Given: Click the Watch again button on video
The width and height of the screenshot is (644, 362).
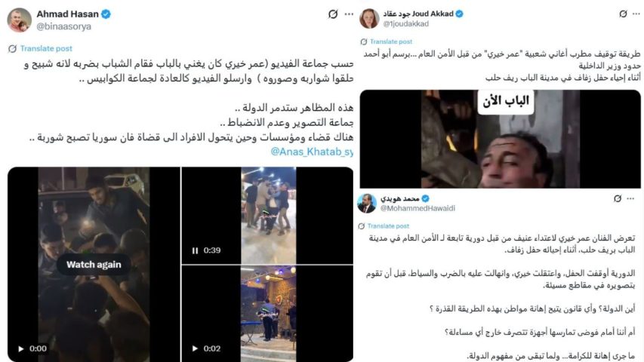Looking at the screenshot, I should [x=94, y=264].
